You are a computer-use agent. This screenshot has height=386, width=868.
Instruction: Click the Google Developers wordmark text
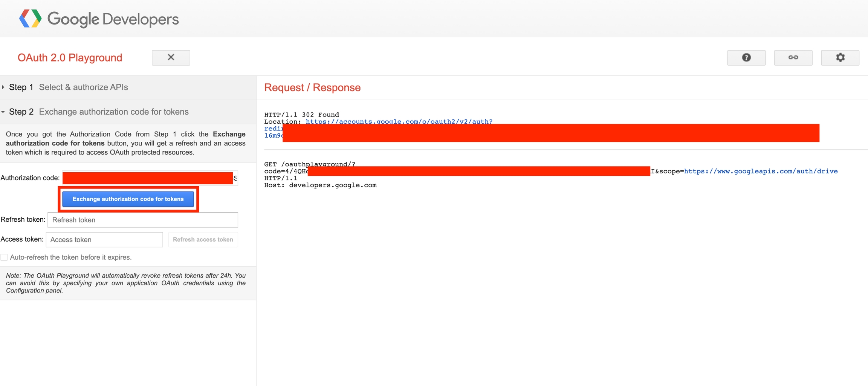[113, 19]
